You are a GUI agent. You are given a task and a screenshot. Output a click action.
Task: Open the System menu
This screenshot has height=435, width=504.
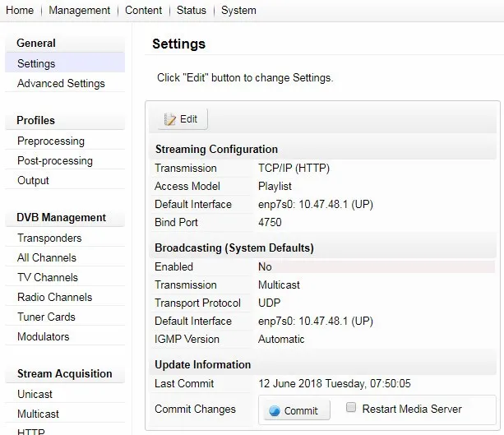[238, 11]
